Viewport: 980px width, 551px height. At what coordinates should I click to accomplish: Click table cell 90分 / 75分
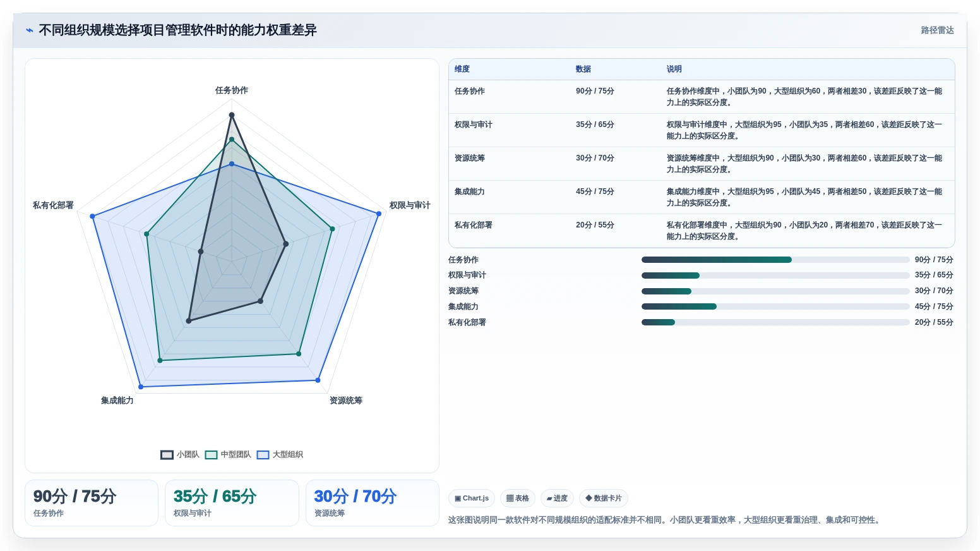[595, 92]
